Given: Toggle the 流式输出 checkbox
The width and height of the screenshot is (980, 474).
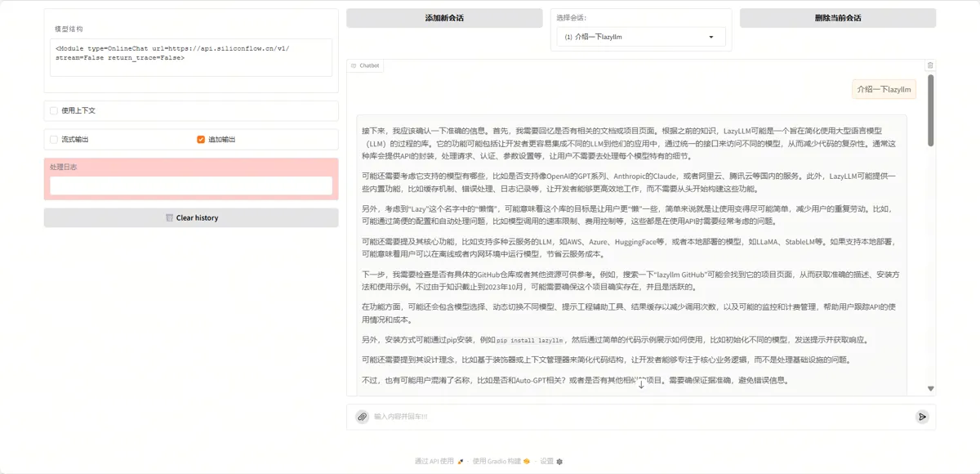Looking at the screenshot, I should [x=54, y=140].
